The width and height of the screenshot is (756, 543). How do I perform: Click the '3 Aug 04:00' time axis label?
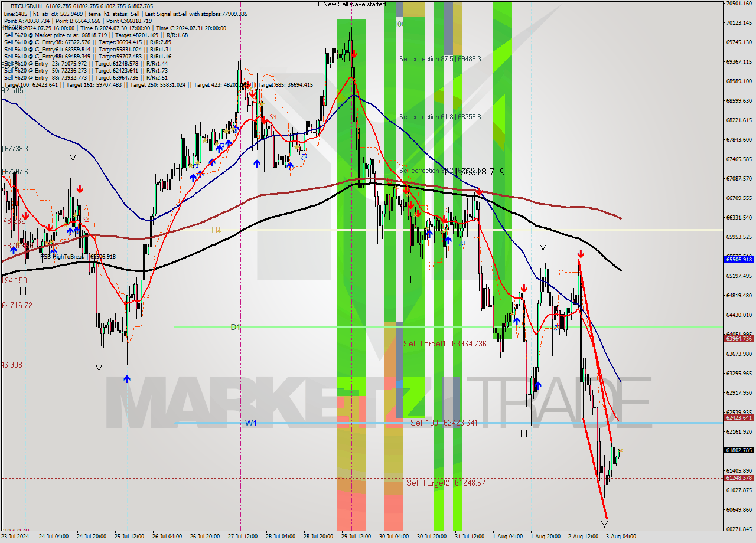(621, 537)
